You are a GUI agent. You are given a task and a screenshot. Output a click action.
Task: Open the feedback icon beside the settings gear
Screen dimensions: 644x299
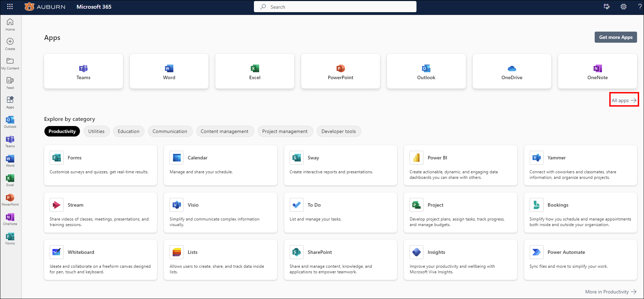(x=607, y=7)
